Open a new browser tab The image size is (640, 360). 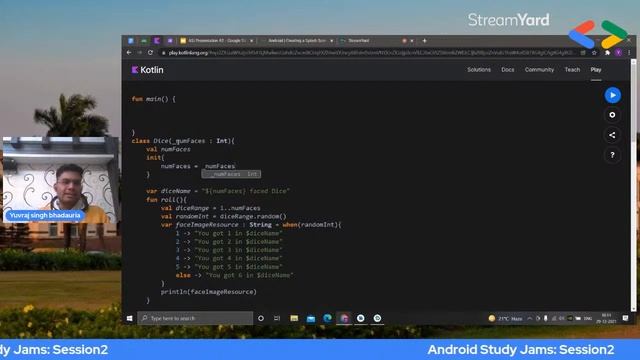pos(424,41)
